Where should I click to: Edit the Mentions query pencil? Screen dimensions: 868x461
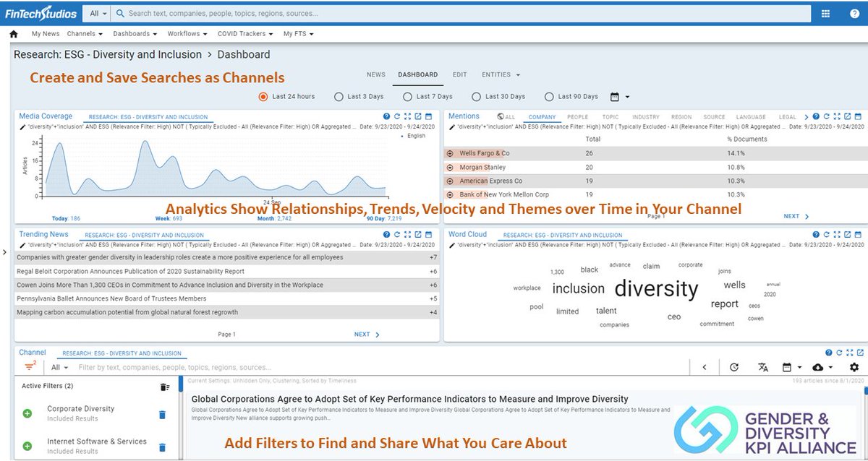coord(451,126)
